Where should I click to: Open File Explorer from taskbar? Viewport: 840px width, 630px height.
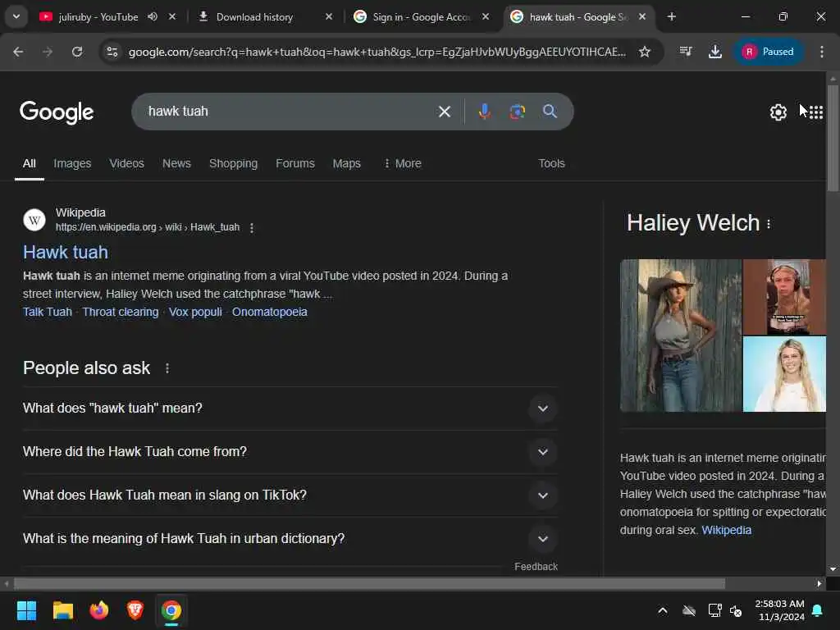click(x=62, y=610)
